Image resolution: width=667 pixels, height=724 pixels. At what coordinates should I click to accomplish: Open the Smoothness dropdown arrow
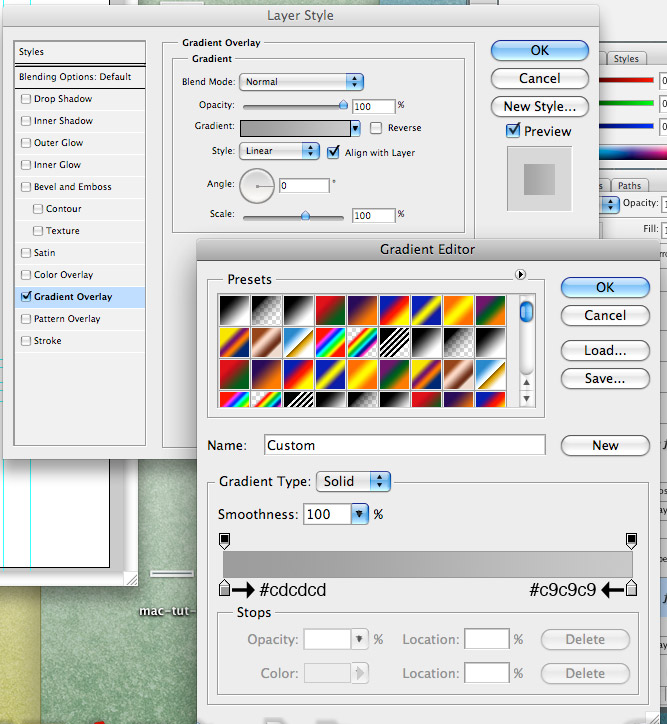[359, 514]
